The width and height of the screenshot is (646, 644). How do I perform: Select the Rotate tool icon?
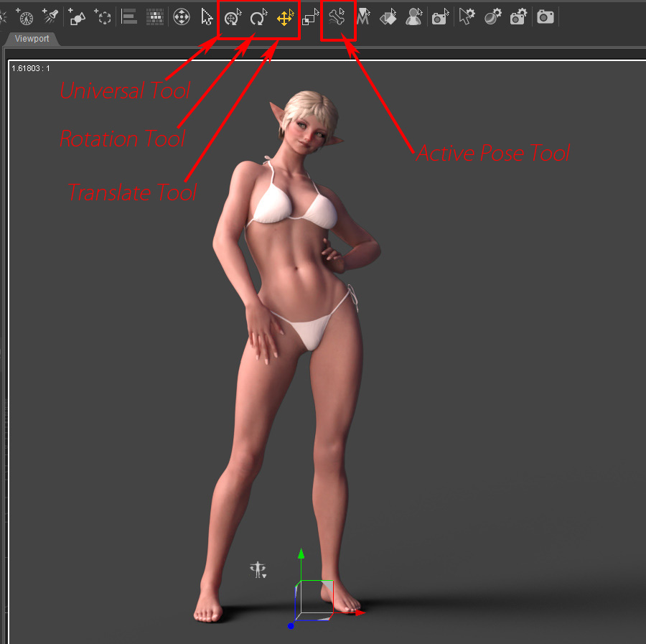(x=258, y=18)
